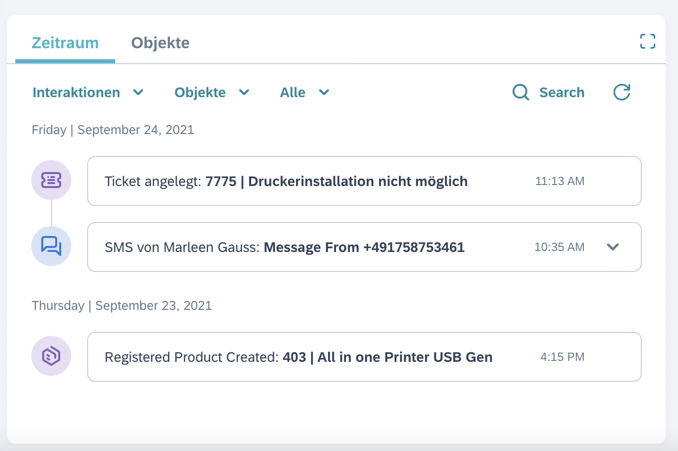
Task: Switch to the Zeitraum tab
Action: (65, 43)
